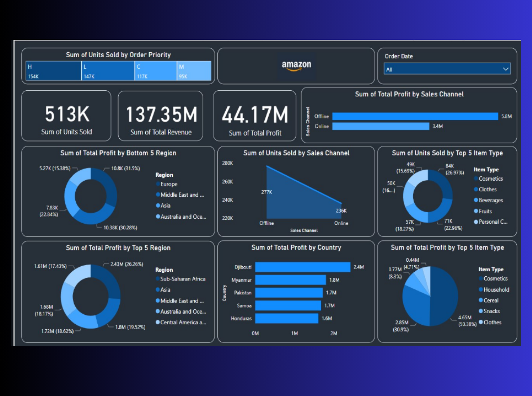Click Personal C... legend item
The image size is (532, 396).
tap(491, 222)
